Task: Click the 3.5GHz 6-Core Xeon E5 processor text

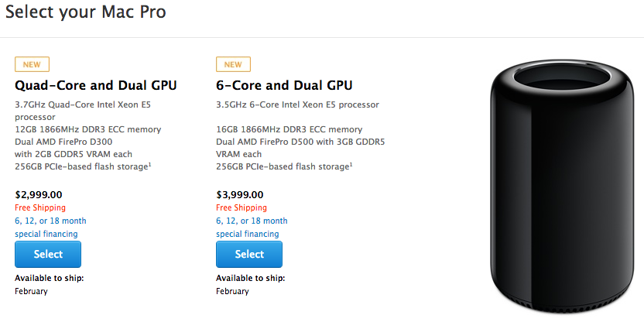Action: (x=297, y=104)
